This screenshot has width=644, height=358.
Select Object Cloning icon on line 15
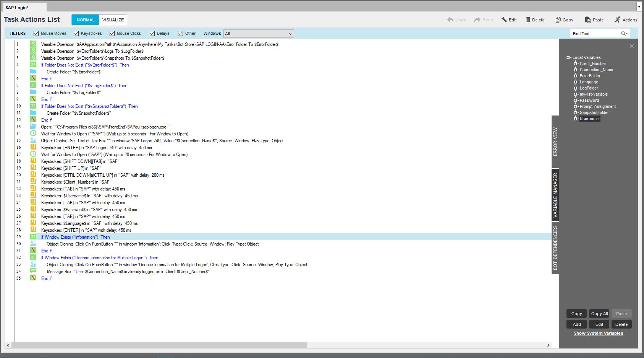click(x=33, y=140)
